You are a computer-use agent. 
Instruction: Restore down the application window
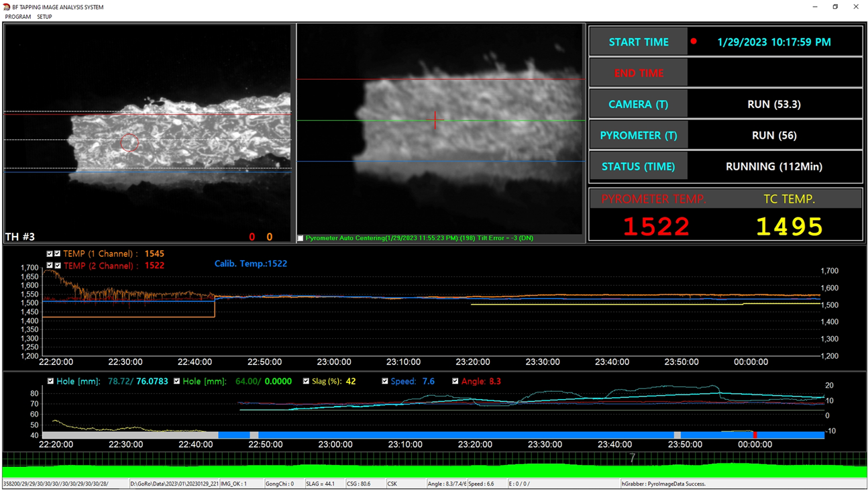point(835,7)
